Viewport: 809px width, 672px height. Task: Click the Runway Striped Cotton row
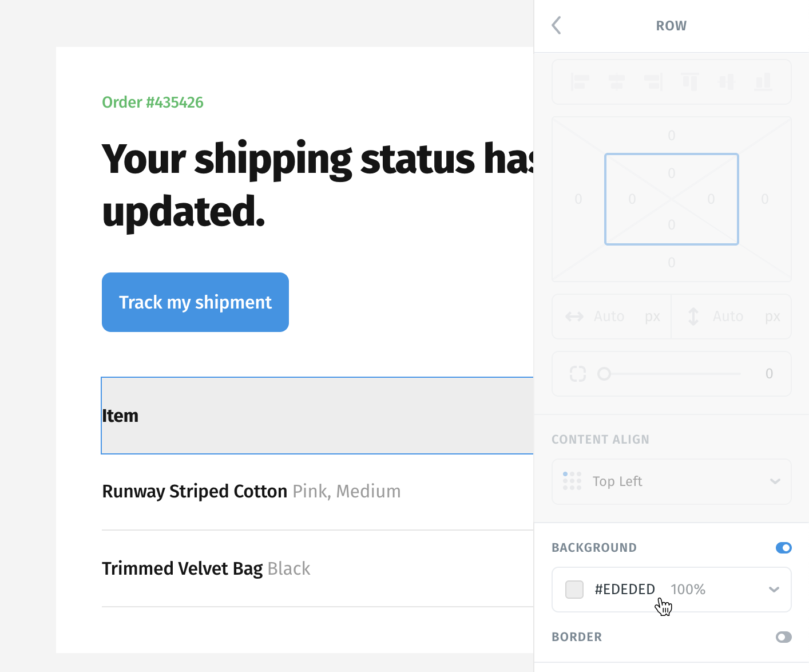pos(318,492)
